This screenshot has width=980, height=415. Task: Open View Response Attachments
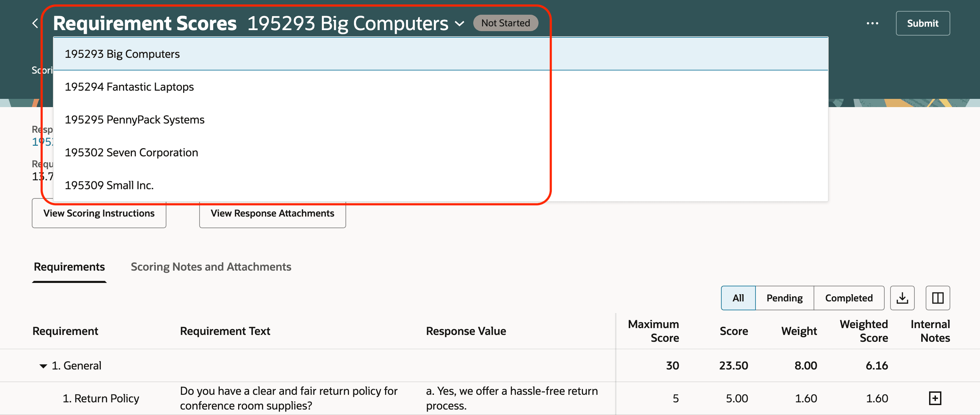(272, 213)
